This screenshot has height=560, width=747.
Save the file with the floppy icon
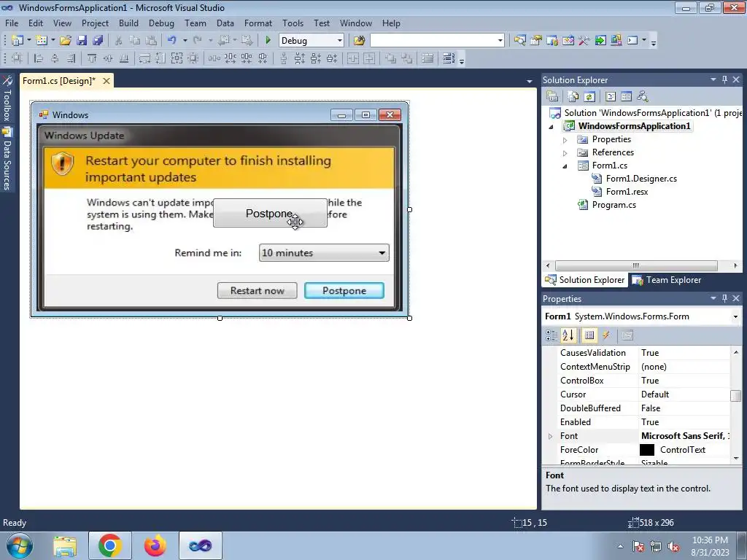pyautogui.click(x=82, y=41)
